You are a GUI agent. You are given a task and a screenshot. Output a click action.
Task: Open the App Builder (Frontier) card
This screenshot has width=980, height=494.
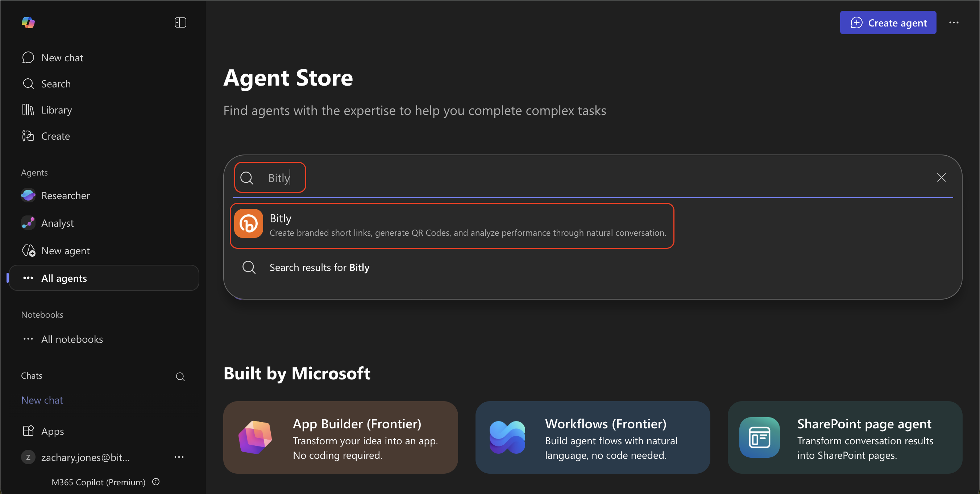click(340, 437)
